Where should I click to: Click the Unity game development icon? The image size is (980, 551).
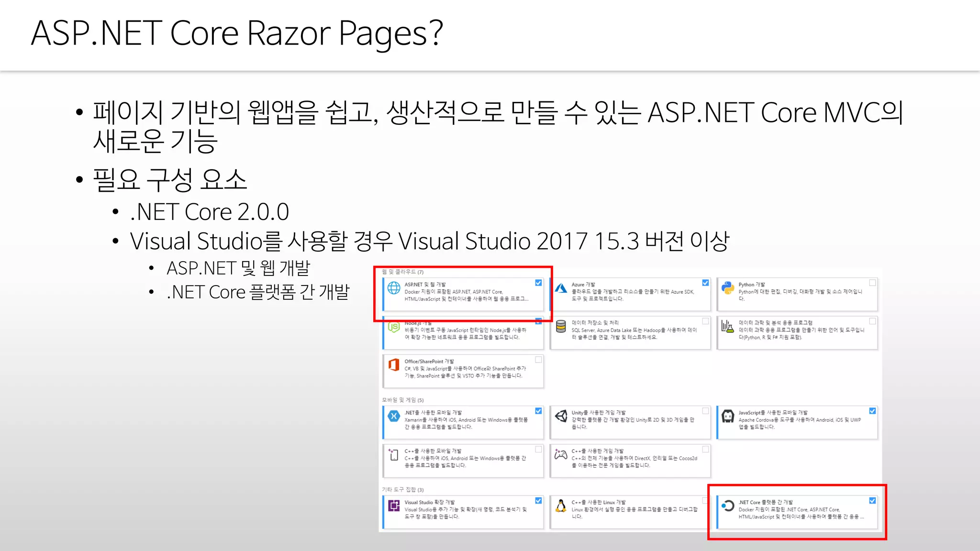coord(561,416)
